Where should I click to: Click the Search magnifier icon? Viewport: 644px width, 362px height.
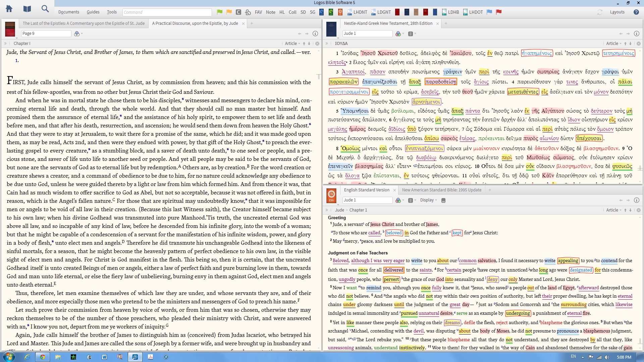45,9
